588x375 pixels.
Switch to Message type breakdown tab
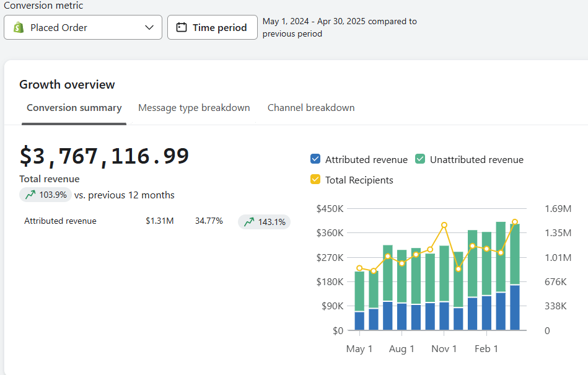pyautogui.click(x=194, y=108)
